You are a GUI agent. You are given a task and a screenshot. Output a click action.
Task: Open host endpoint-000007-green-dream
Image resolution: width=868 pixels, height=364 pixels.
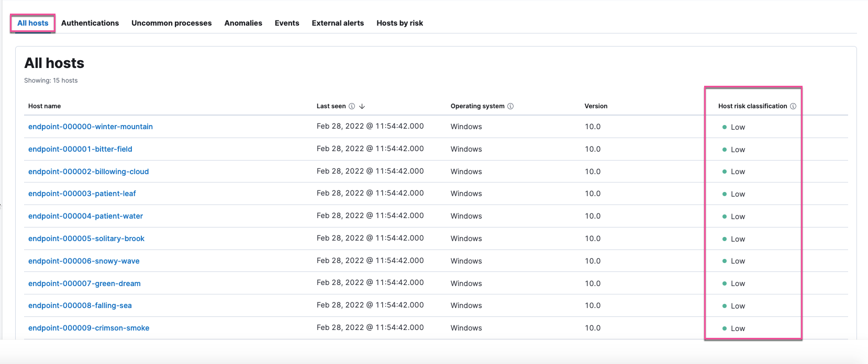click(84, 283)
